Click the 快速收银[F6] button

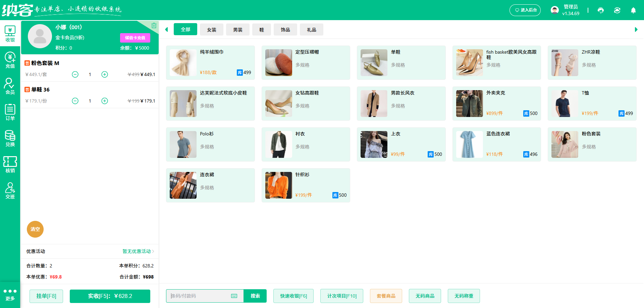tap(293, 296)
